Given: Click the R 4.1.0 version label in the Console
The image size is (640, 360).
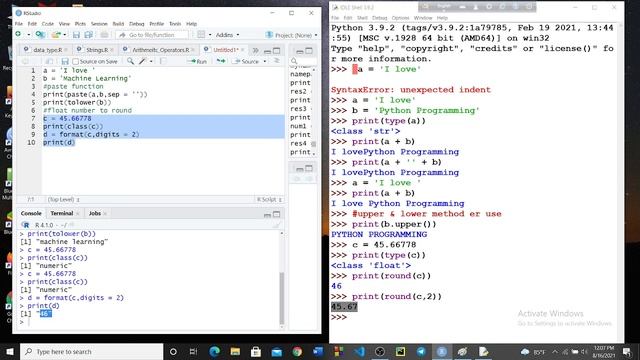Looking at the screenshot, I should pyautogui.click(x=44, y=225).
